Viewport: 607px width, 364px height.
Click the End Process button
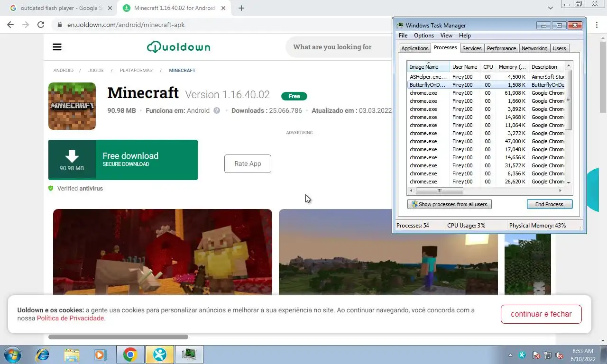pyautogui.click(x=550, y=204)
